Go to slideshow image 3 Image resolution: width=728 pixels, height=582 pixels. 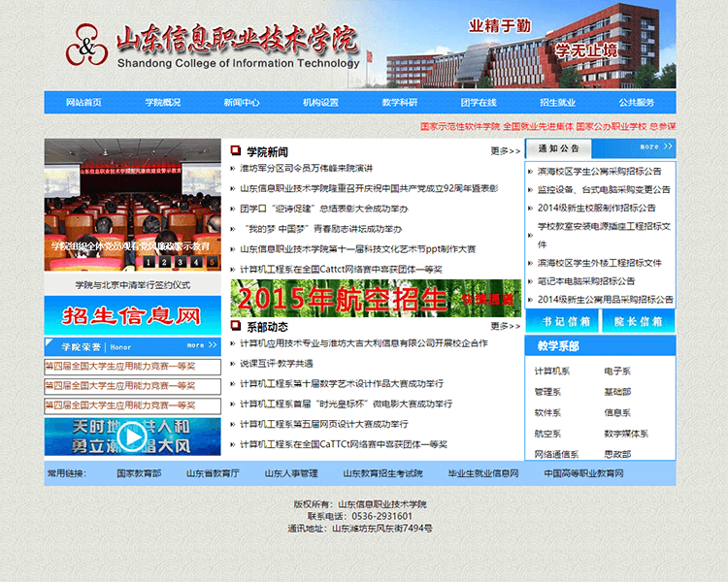click(x=181, y=262)
